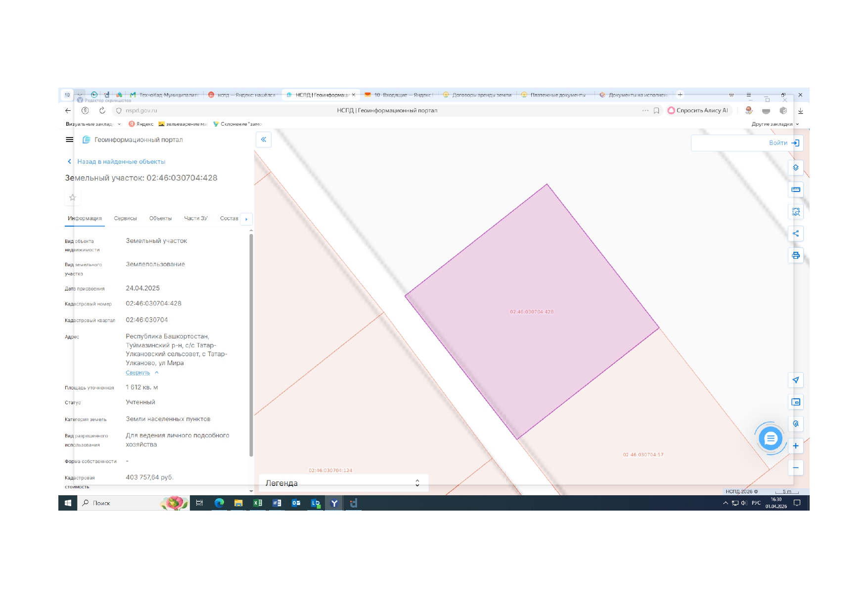The width and height of the screenshot is (868, 614).
Task: Click the geolocation arrow icon
Action: (795, 380)
